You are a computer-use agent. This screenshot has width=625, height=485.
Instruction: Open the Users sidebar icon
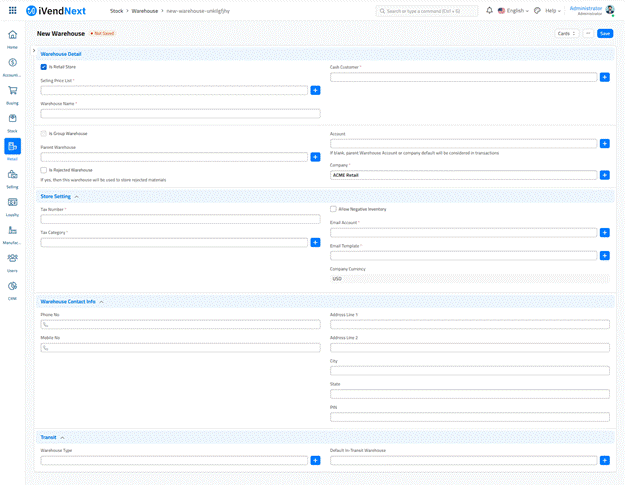12,259
